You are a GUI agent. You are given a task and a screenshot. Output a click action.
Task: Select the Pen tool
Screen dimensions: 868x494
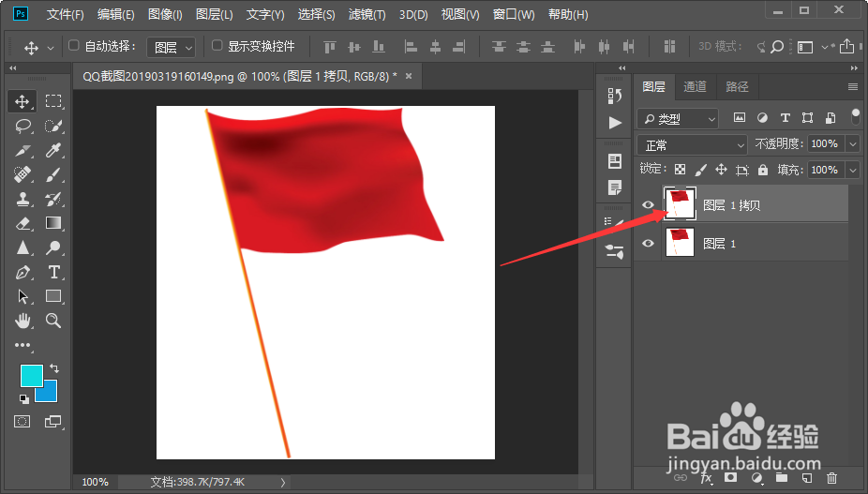point(22,272)
